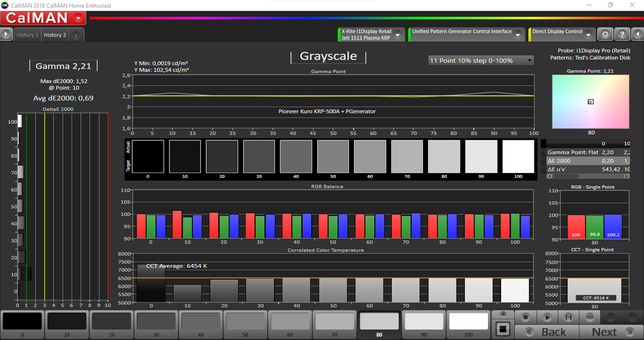Viewport: 644px width, 340px height.
Task: Click the Gamma 2,21 readout
Action: point(63,66)
